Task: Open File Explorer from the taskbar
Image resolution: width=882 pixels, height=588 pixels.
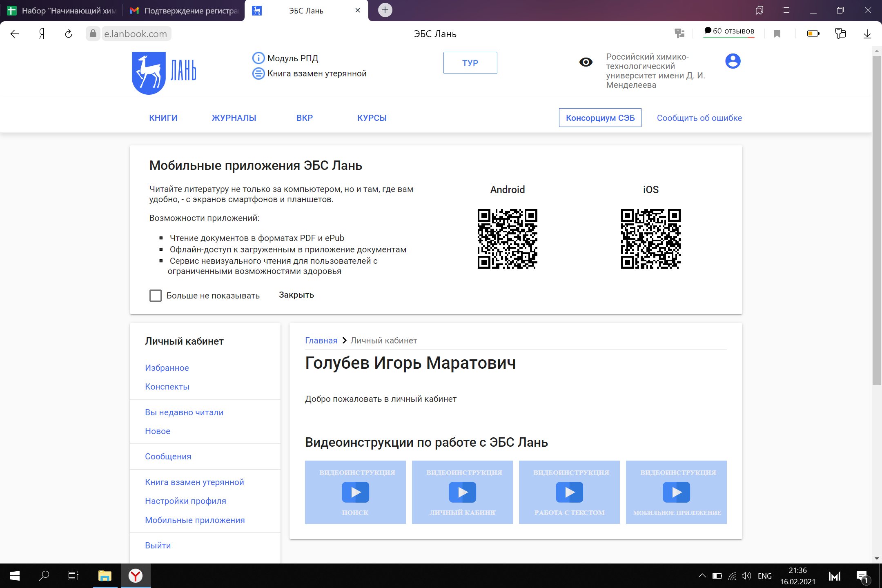Action: [105, 576]
